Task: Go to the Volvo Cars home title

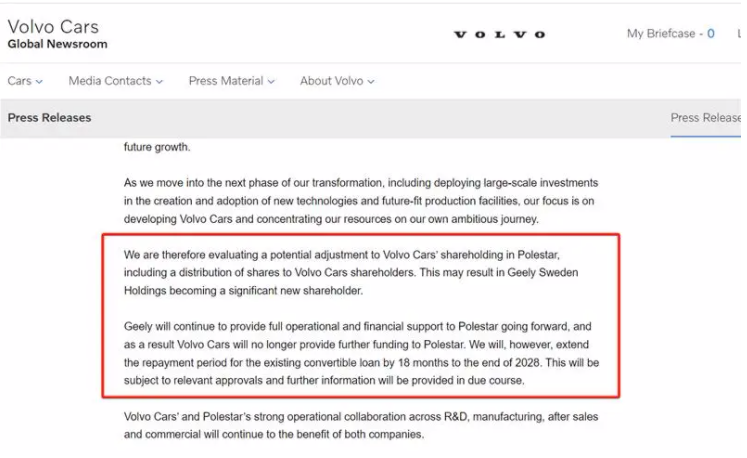Action: tap(53, 26)
